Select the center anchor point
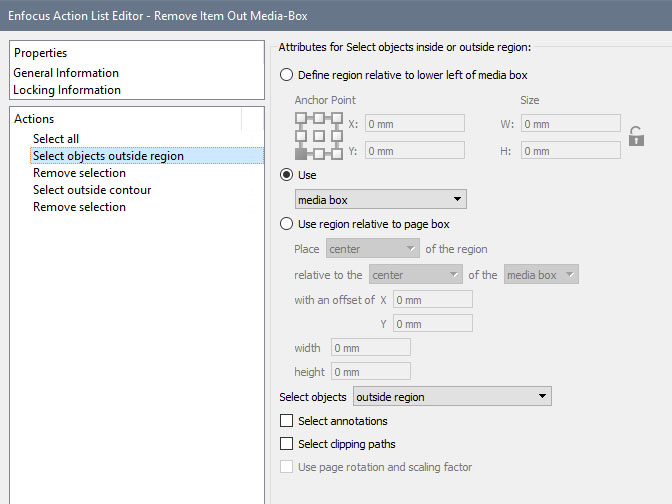Image resolution: width=672 pixels, height=504 pixels. coord(319,136)
